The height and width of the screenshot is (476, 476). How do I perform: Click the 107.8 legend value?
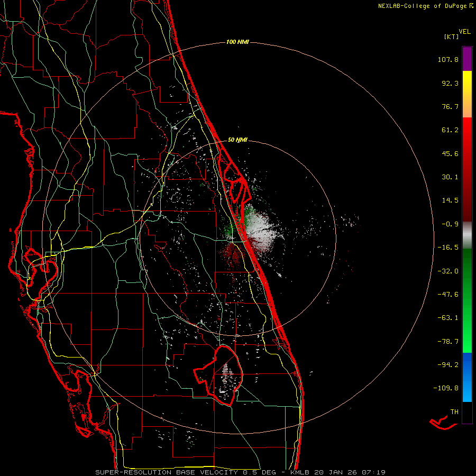point(448,59)
